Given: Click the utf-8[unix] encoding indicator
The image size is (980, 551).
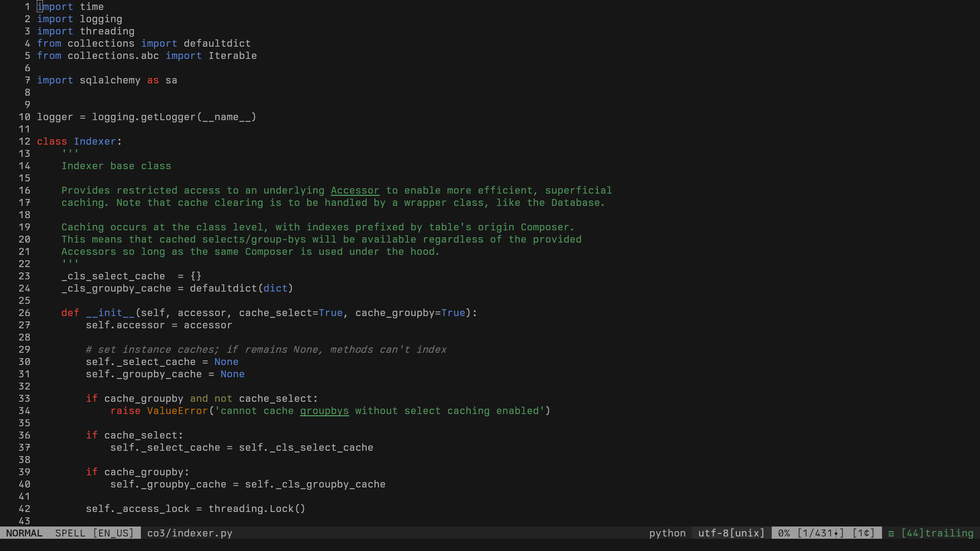Looking at the screenshot, I should pyautogui.click(x=731, y=533).
